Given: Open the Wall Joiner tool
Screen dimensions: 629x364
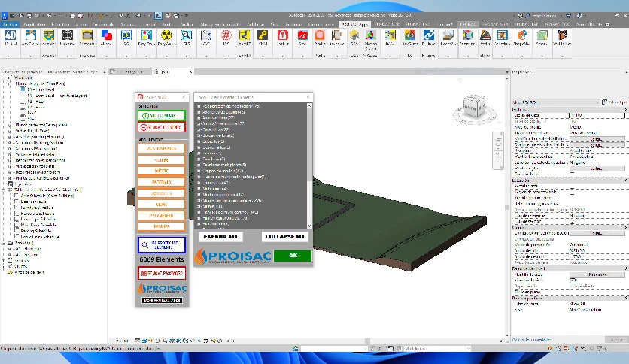Looking at the screenshot, I should click(562, 38).
